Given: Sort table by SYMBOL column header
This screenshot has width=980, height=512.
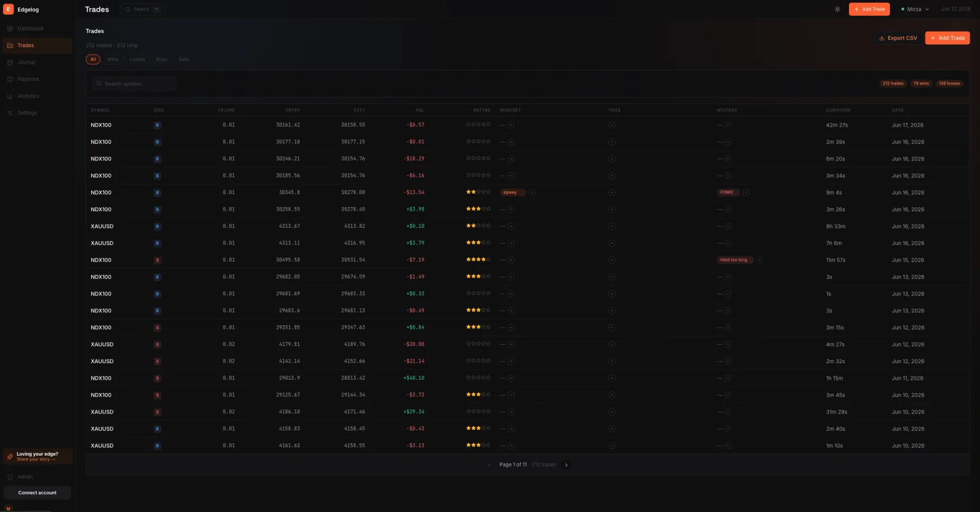Looking at the screenshot, I should coord(100,110).
